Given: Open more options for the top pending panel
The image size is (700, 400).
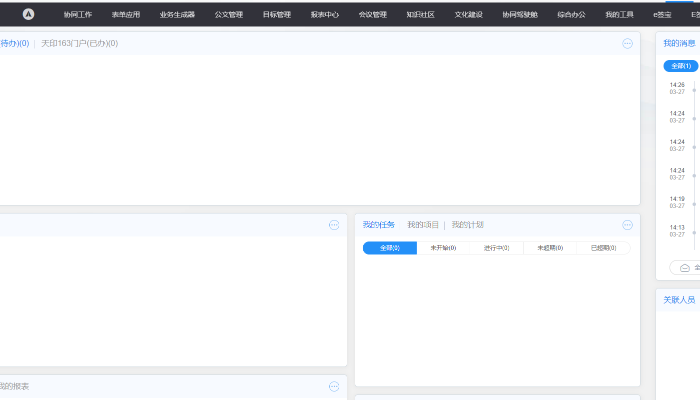Looking at the screenshot, I should tap(627, 44).
